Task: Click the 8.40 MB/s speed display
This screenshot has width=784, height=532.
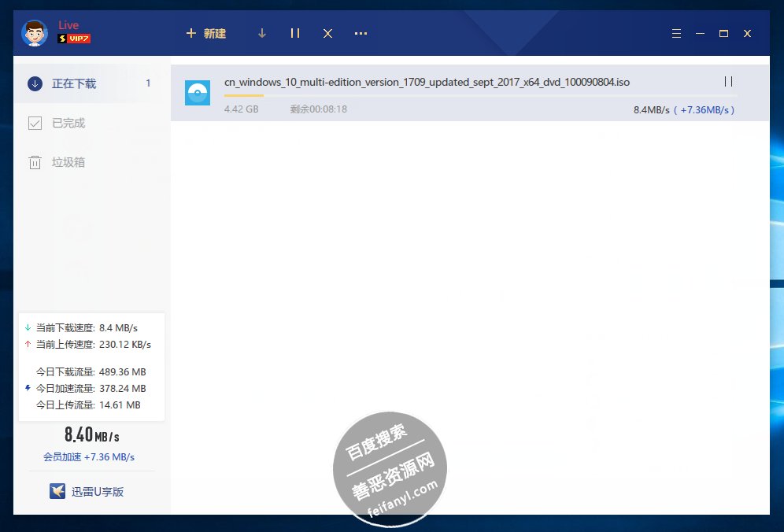Action: pyautogui.click(x=91, y=434)
